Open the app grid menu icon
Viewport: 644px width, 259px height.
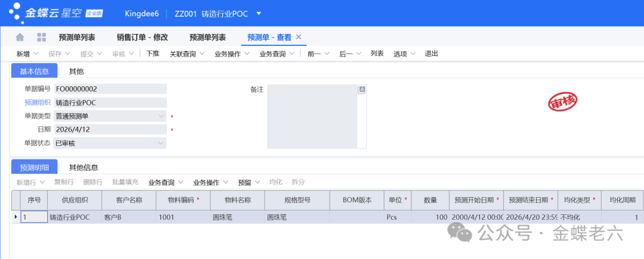pyautogui.click(x=42, y=37)
